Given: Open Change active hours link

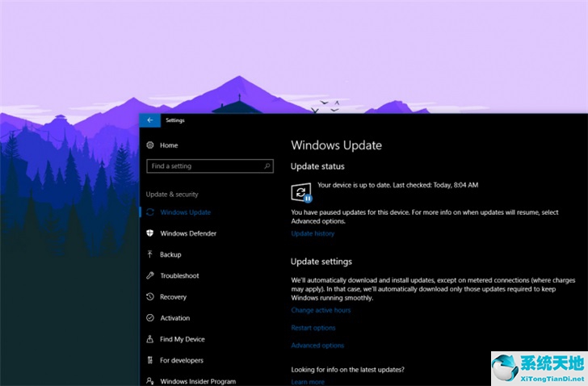Looking at the screenshot, I should [x=321, y=310].
